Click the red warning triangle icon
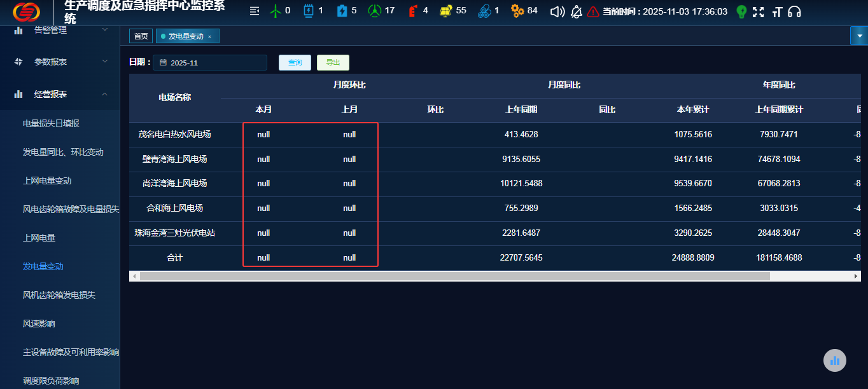Screen dimensions: 868x389 point(593,11)
